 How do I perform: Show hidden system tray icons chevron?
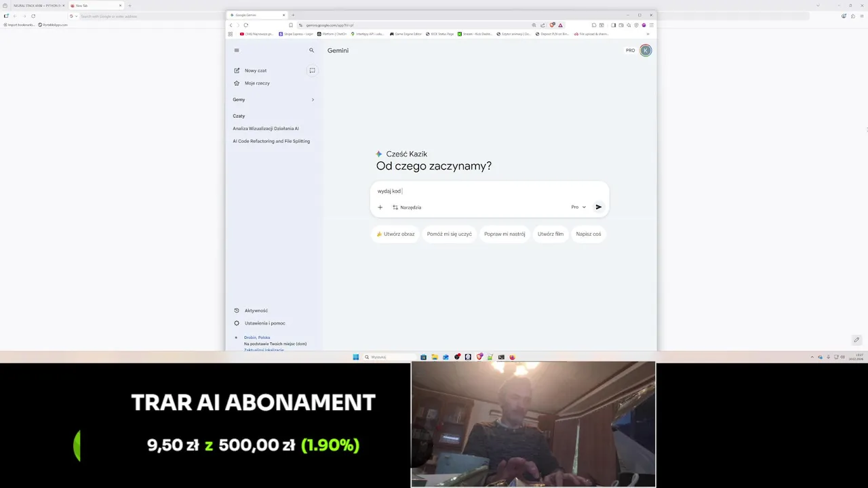(x=812, y=357)
